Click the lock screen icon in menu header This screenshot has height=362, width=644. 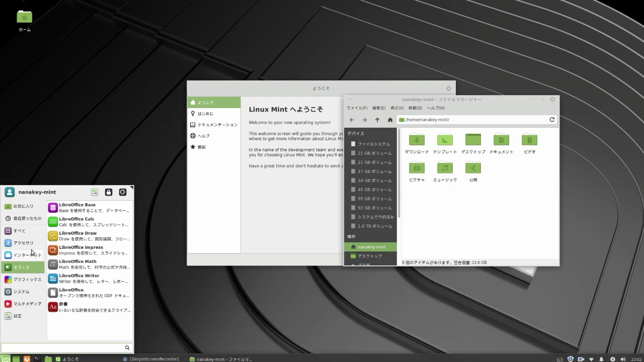[x=108, y=192]
